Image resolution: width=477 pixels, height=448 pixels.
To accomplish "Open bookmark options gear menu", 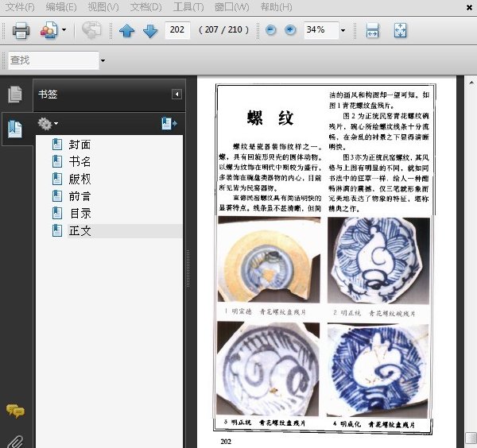I will [x=48, y=124].
